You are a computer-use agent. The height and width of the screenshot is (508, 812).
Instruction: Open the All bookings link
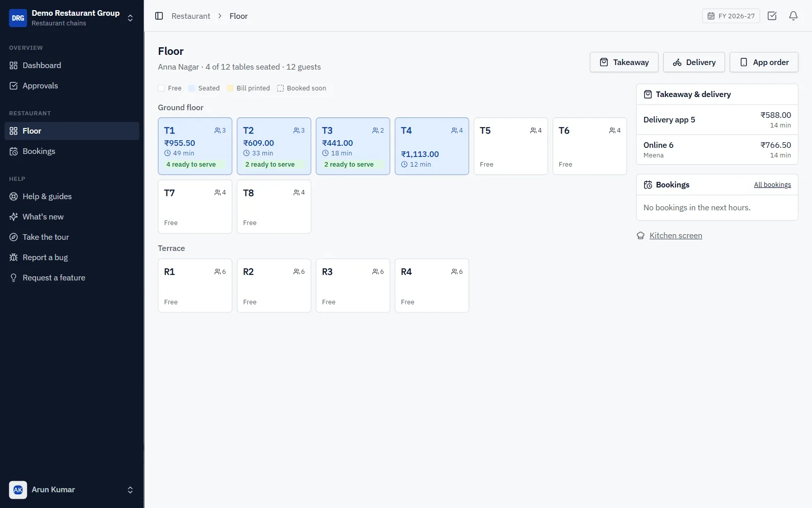pos(772,185)
